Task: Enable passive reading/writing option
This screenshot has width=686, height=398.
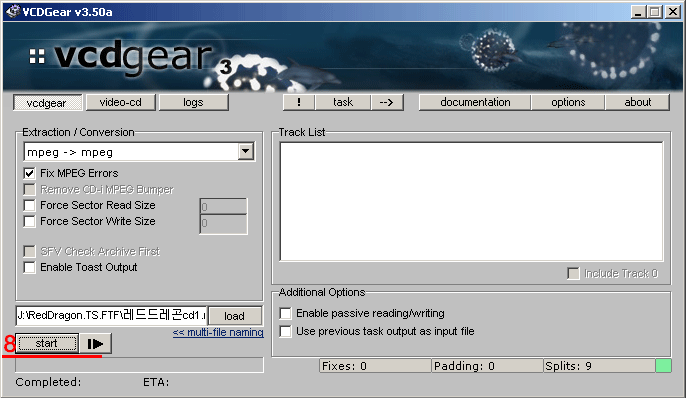Action: [285, 313]
